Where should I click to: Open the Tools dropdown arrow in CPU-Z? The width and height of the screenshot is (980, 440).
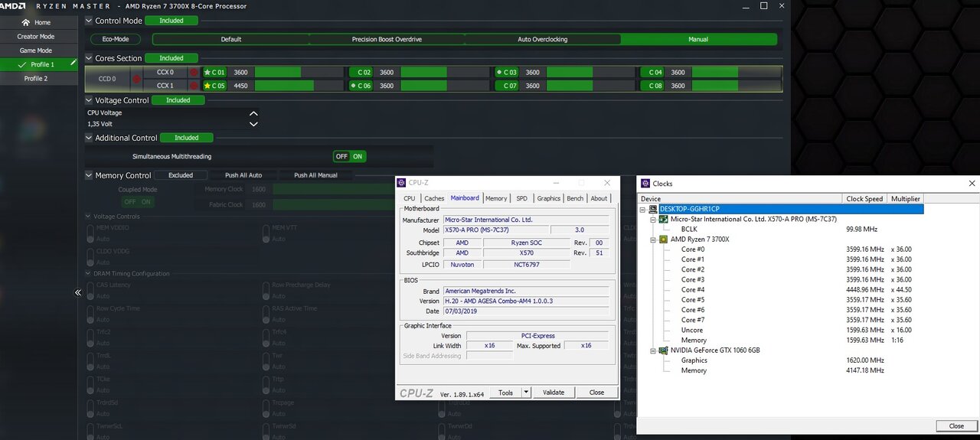(x=526, y=393)
